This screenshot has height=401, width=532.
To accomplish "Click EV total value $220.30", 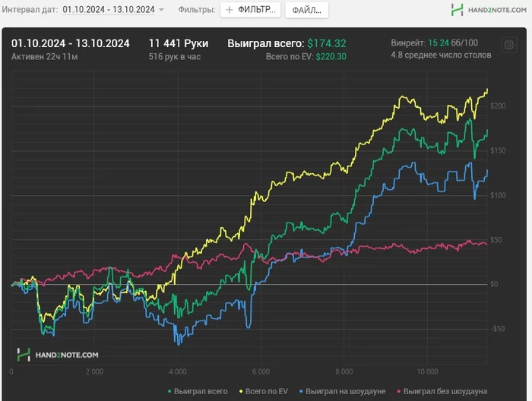I will pos(331,57).
